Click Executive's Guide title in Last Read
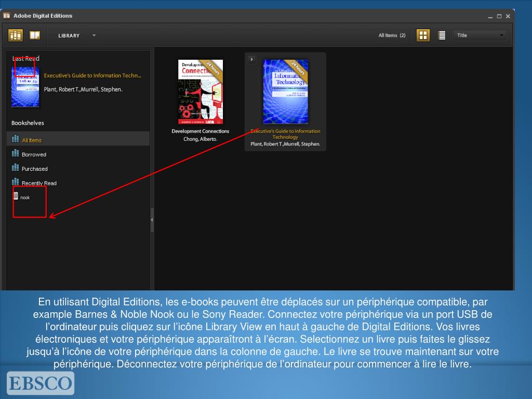532x399 pixels. pyautogui.click(x=92, y=76)
